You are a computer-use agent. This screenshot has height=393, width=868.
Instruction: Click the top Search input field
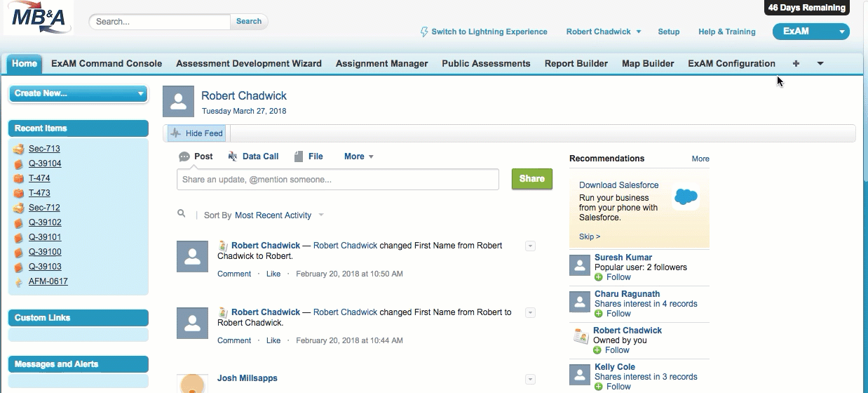pos(160,22)
